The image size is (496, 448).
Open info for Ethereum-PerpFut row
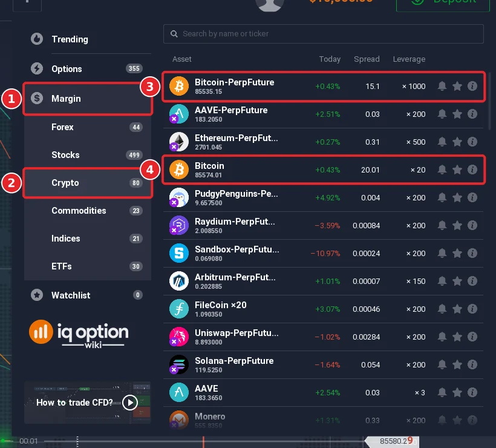click(x=472, y=142)
